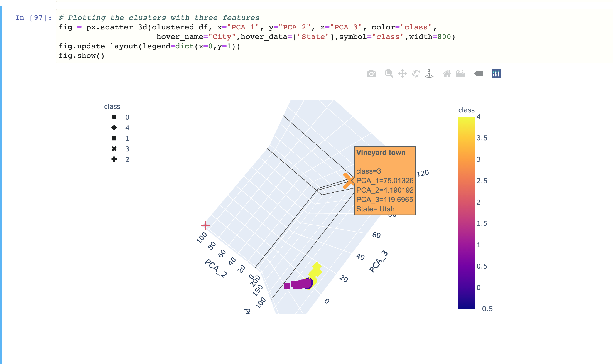Image resolution: width=613 pixels, height=364 pixels.
Task: Click the PCA_3 axis title
Action: pyautogui.click(x=378, y=262)
